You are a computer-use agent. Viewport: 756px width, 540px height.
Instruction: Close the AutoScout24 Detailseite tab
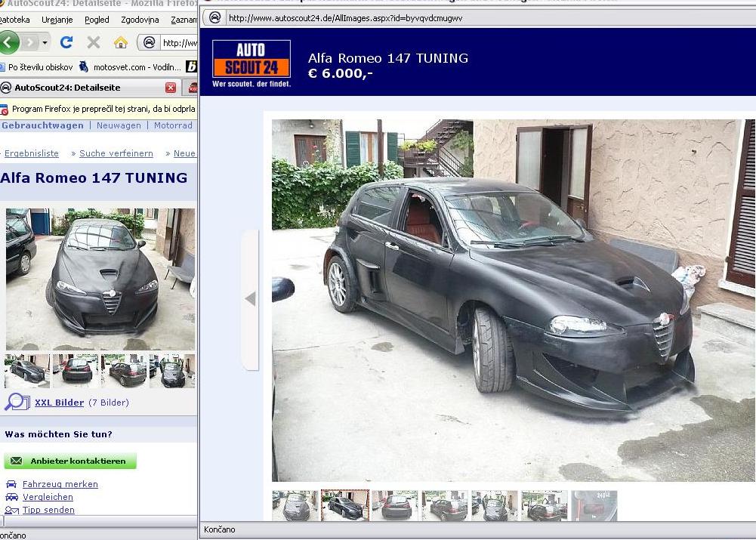click(x=171, y=88)
